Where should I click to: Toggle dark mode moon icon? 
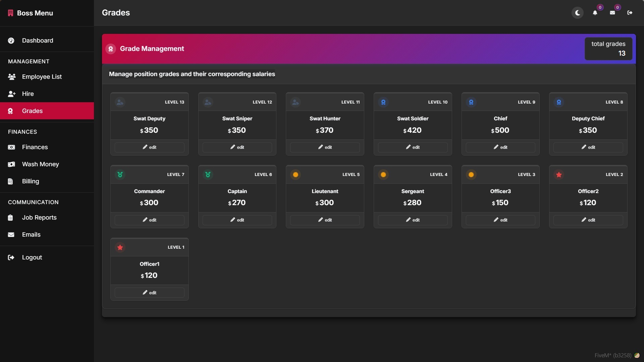point(577,13)
